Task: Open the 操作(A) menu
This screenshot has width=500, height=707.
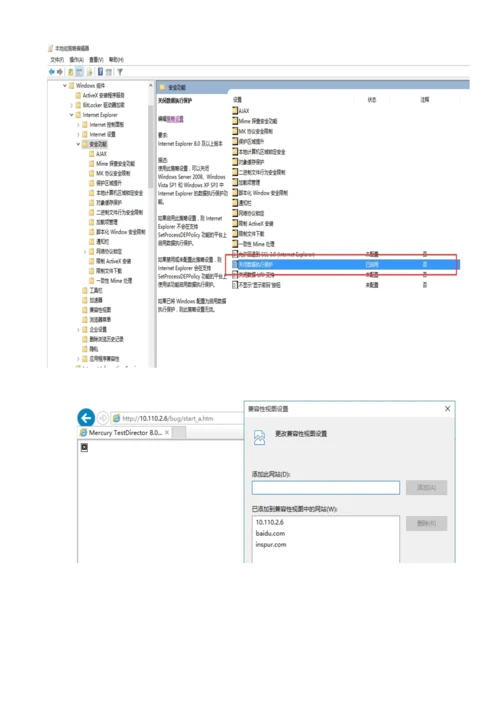Action: pos(77,60)
